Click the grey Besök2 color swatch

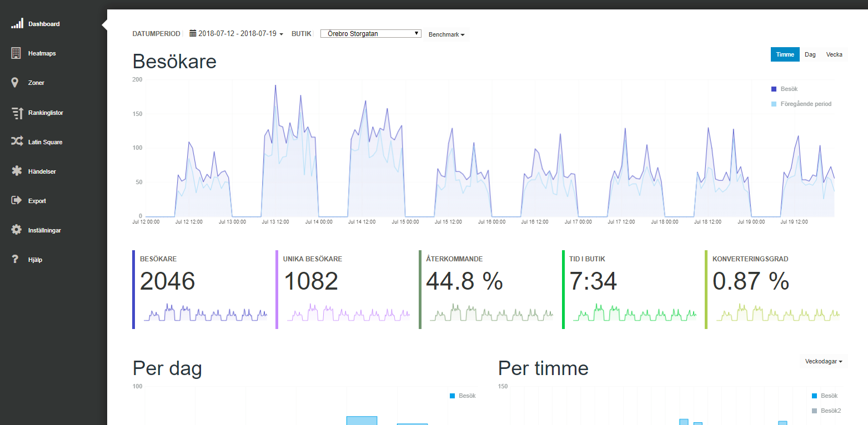click(814, 411)
